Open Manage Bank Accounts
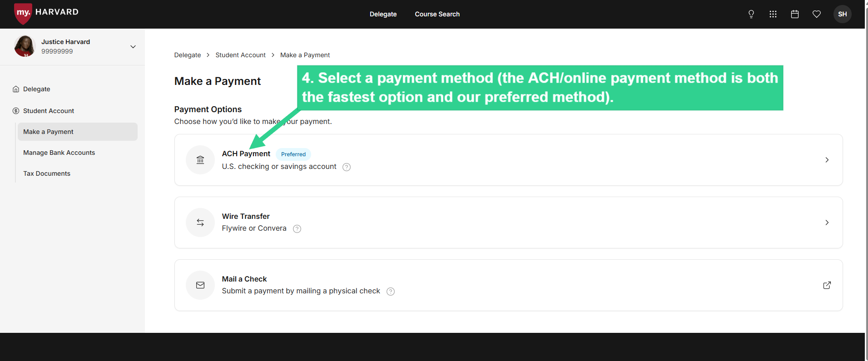This screenshot has height=361, width=868. click(x=59, y=153)
